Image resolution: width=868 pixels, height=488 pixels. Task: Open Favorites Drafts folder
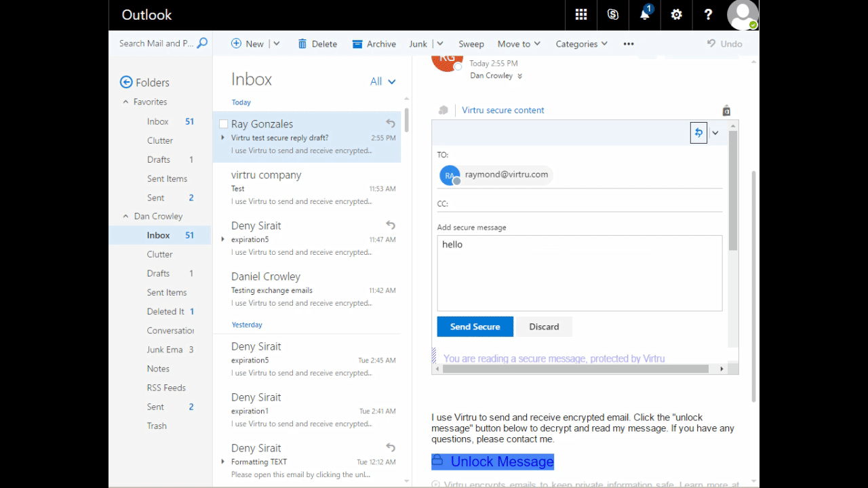point(159,159)
